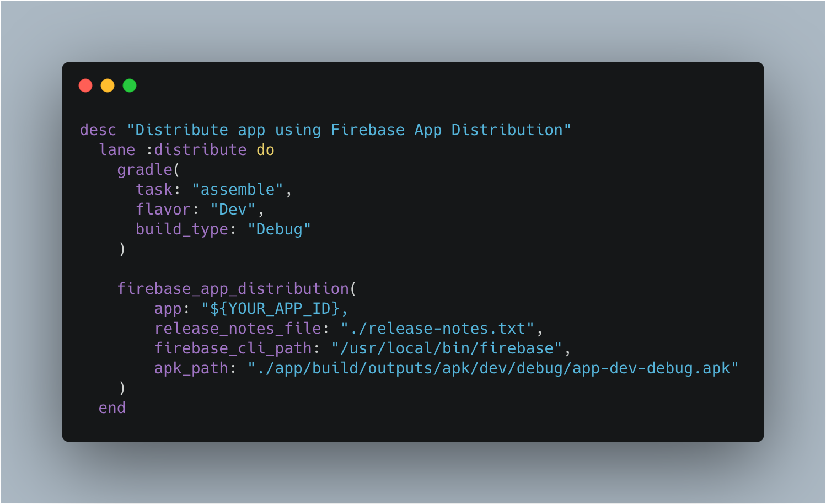Click the "firebase_cli_path" parameter name

233,348
